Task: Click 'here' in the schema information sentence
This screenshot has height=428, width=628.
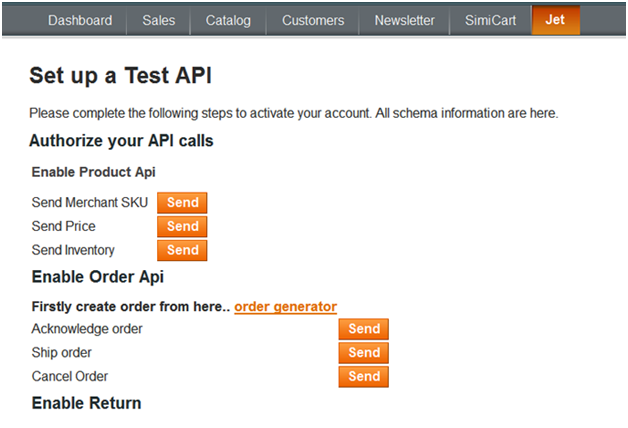Action: pos(543,113)
